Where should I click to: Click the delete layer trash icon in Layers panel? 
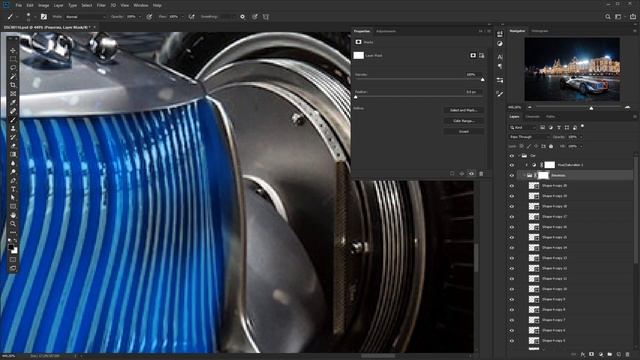pyautogui.click(x=627, y=354)
